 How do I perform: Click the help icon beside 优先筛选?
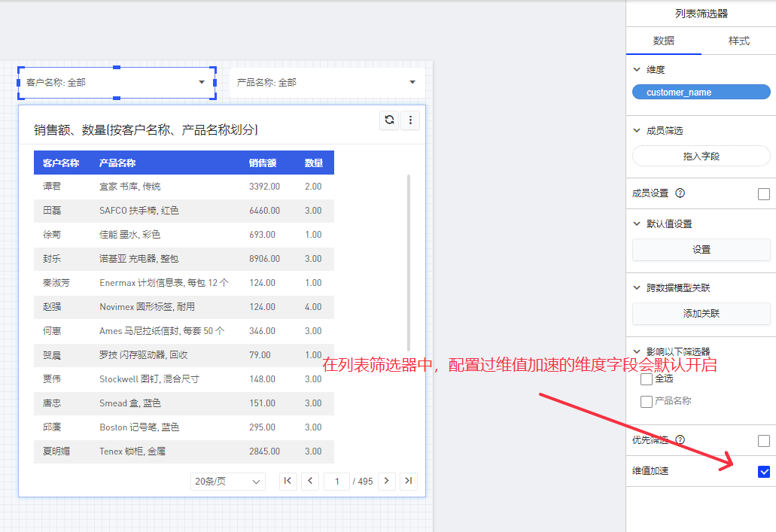coord(680,440)
